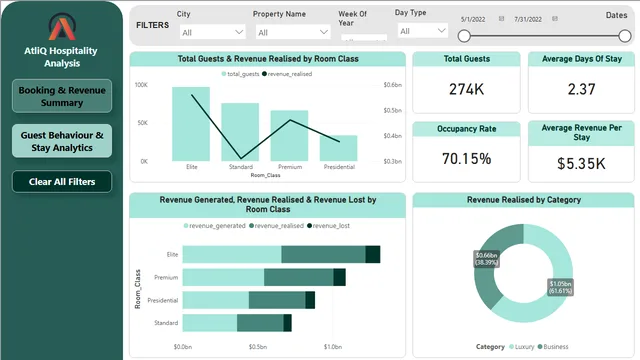Click the $0.66bn (38.39%) data label
The width and height of the screenshot is (640, 360).
click(x=486, y=259)
